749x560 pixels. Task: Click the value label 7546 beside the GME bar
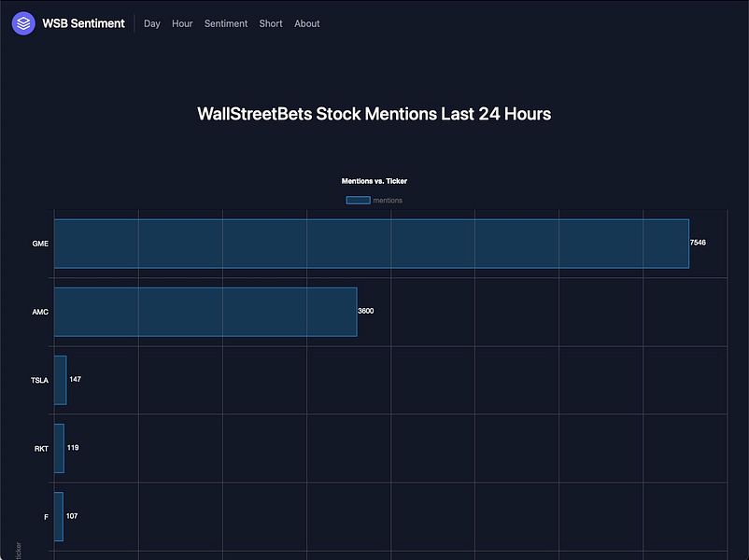[697, 243]
